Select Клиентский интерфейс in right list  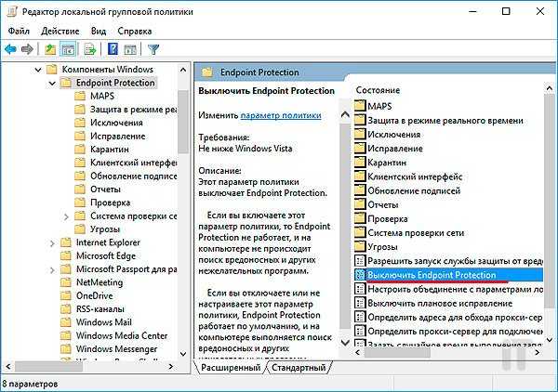tap(408, 176)
